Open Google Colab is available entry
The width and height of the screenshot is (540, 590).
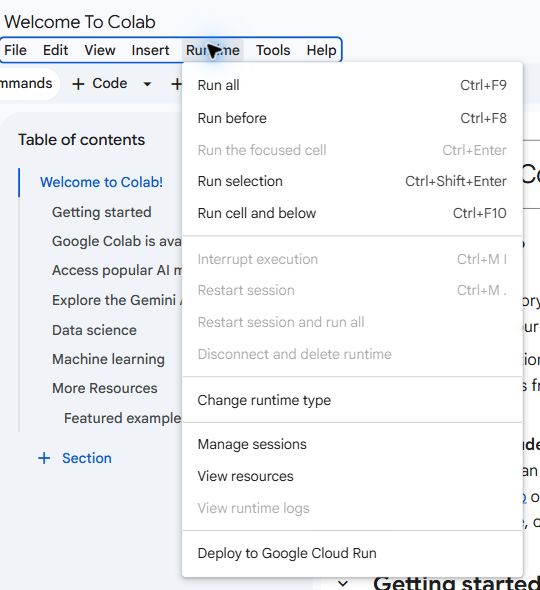pos(117,241)
